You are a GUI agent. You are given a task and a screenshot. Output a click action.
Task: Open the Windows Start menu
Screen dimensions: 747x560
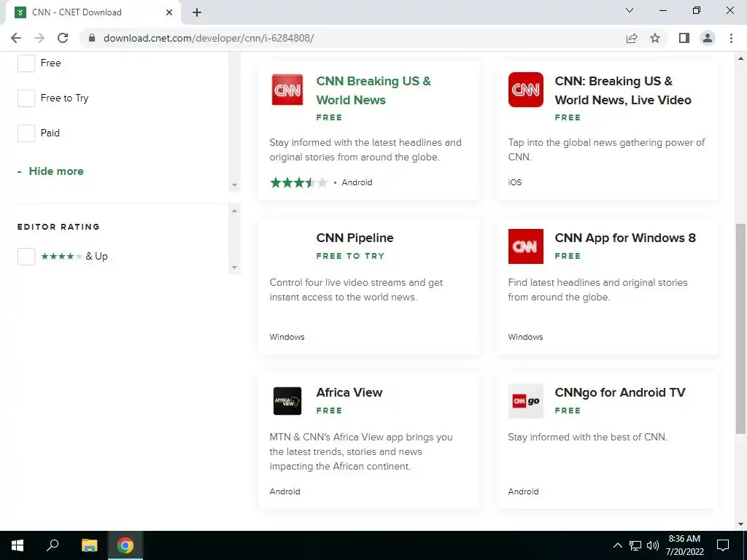pos(18,545)
